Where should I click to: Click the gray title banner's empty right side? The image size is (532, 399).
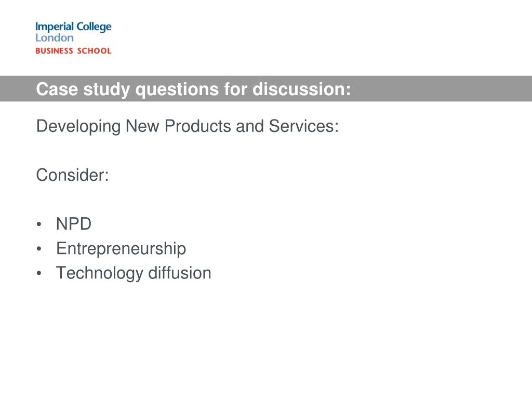point(441,88)
